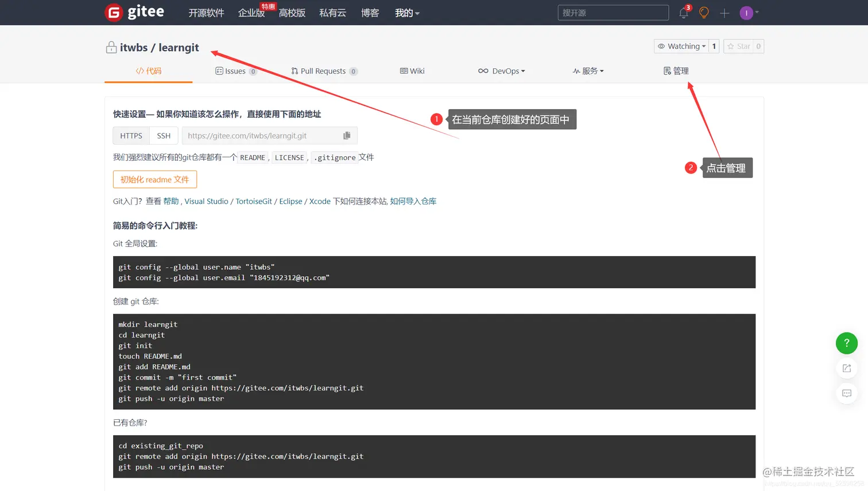This screenshot has width=868, height=491.
Task: Open the Visual Studio link
Action: click(207, 201)
